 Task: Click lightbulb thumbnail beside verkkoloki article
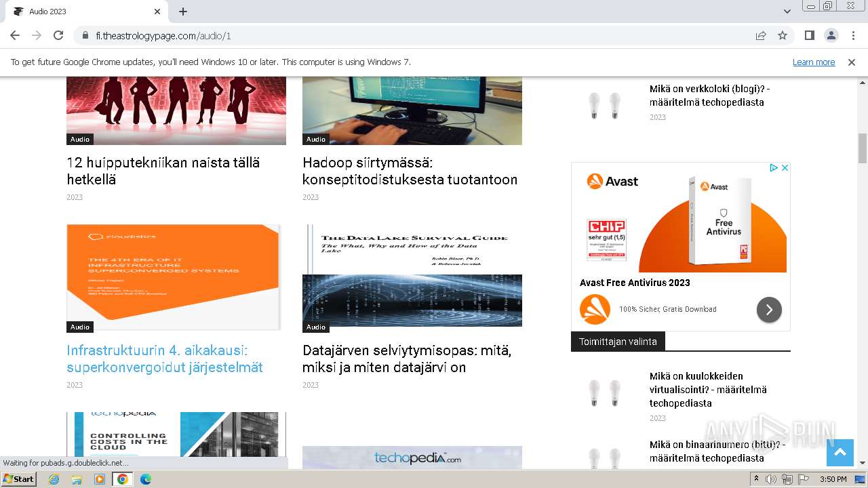(x=605, y=106)
